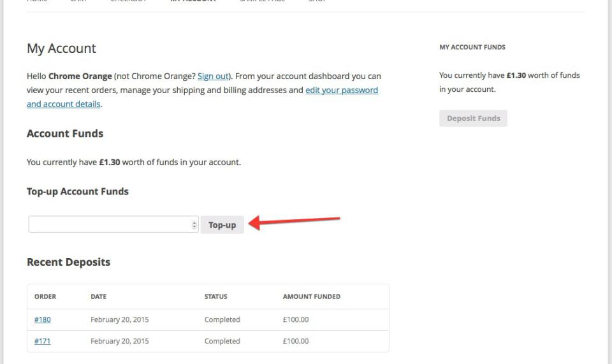Screen dimensions: 612x364
Task: Click the Completed status of order #180
Action: point(222,320)
